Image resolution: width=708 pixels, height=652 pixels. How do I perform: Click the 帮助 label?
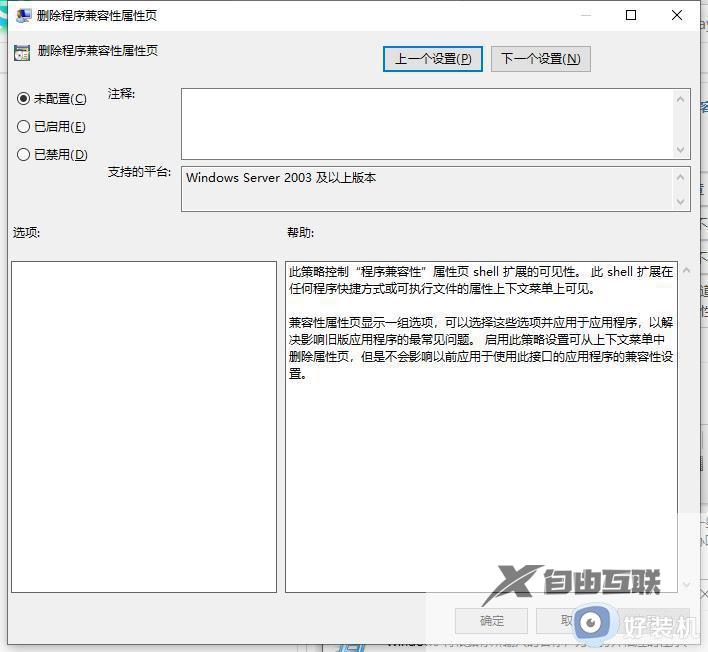tap(300, 233)
